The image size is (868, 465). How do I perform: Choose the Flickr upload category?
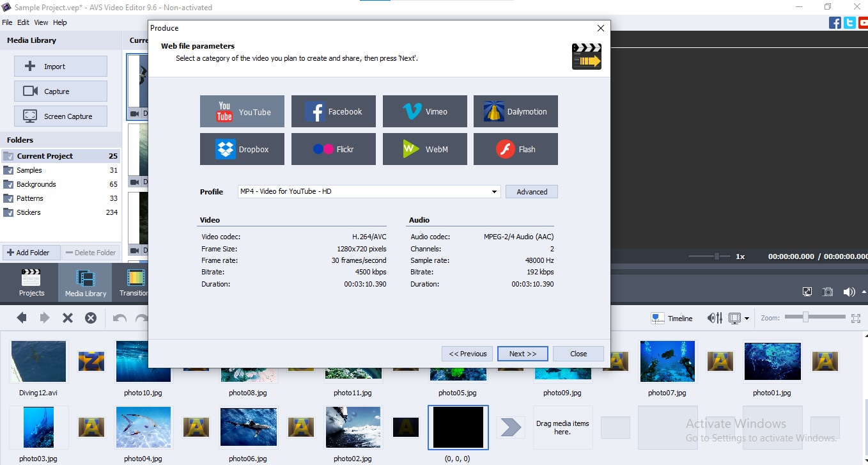tap(334, 149)
